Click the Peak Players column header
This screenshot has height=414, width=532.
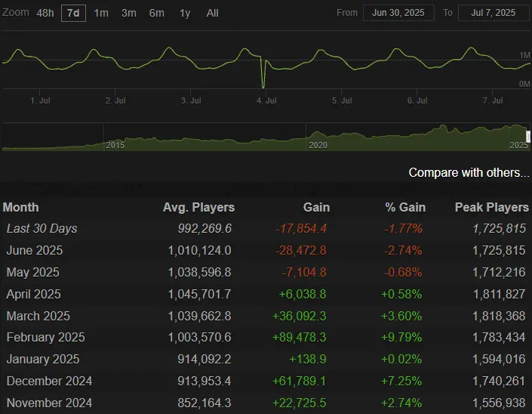pos(491,207)
